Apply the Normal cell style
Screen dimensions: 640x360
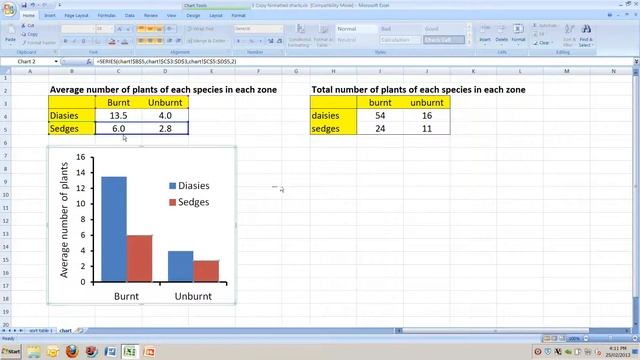pyautogui.click(x=356, y=29)
